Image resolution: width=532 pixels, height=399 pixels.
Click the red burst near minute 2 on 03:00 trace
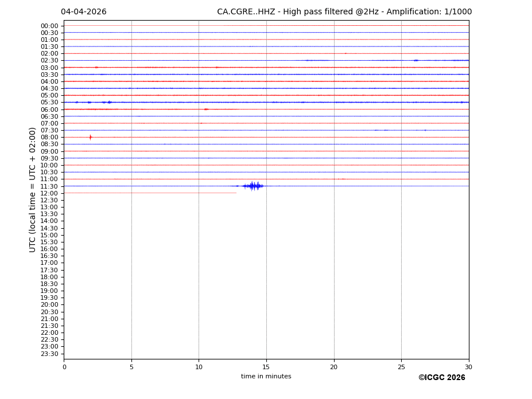pyautogui.click(x=96, y=67)
